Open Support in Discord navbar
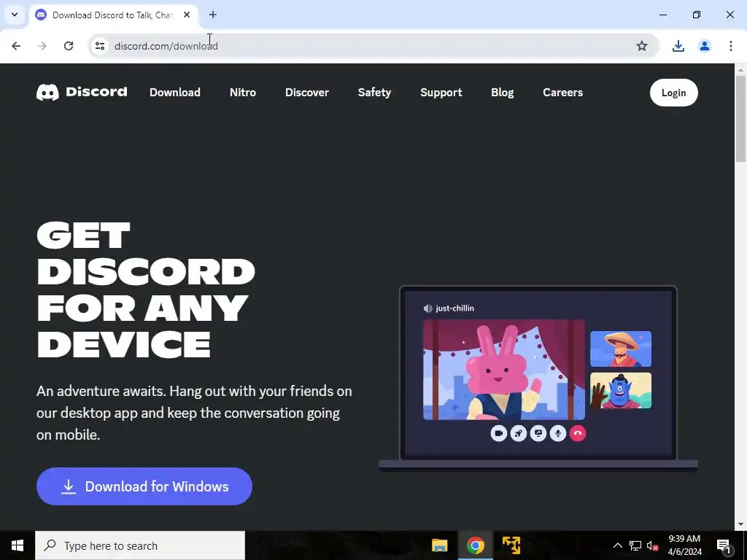This screenshot has width=747, height=560. click(x=441, y=93)
